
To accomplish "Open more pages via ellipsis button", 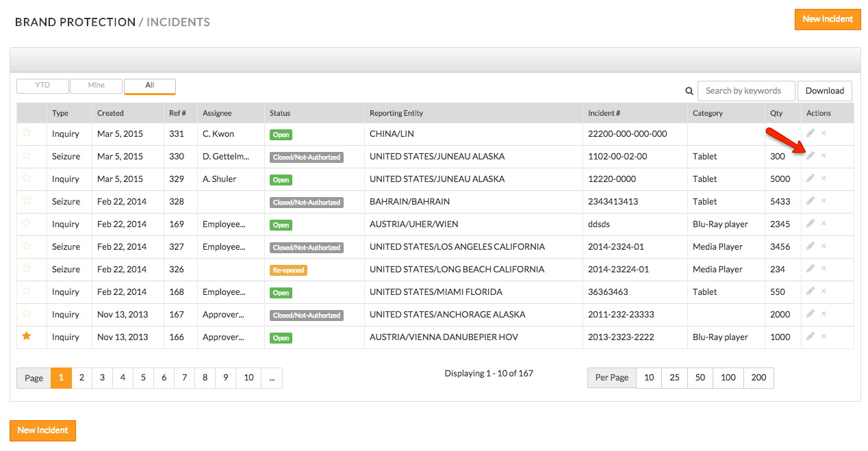I will [x=271, y=378].
